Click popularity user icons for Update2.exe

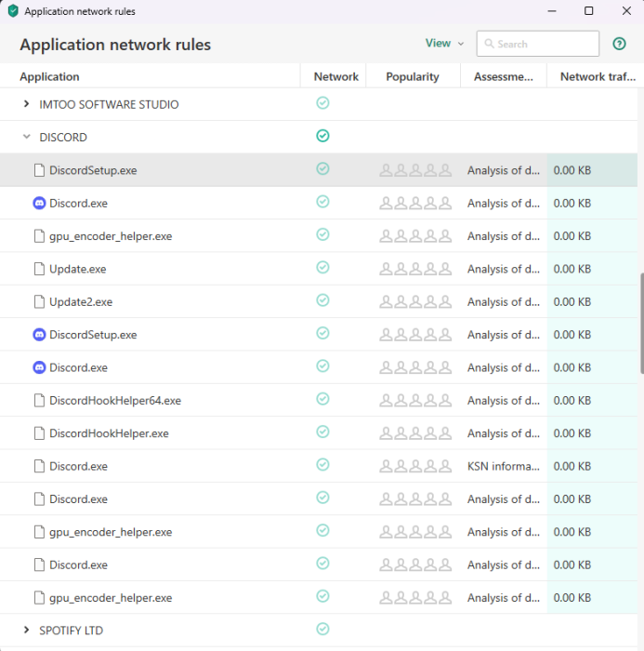415,302
